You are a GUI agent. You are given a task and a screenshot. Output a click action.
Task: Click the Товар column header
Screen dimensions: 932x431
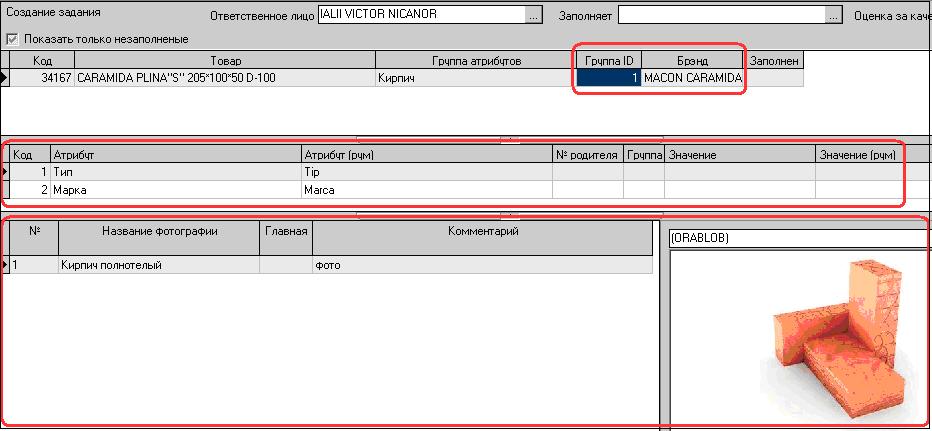[225, 61]
